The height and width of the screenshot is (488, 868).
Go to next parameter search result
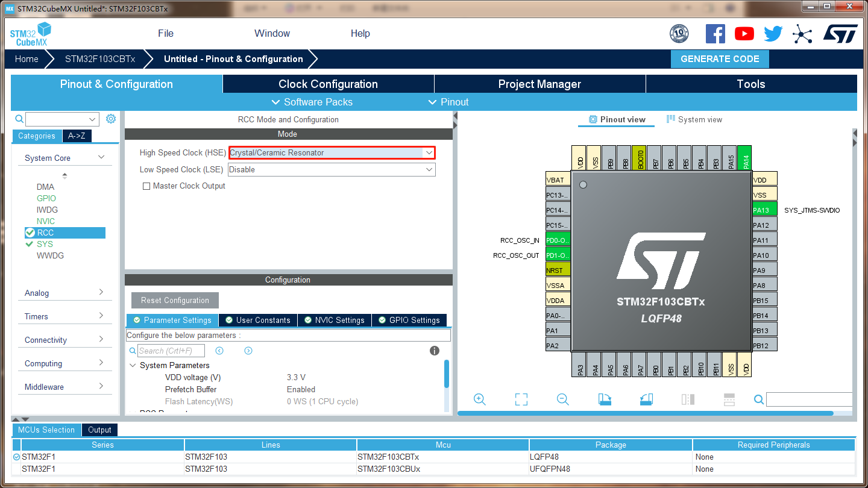click(248, 351)
